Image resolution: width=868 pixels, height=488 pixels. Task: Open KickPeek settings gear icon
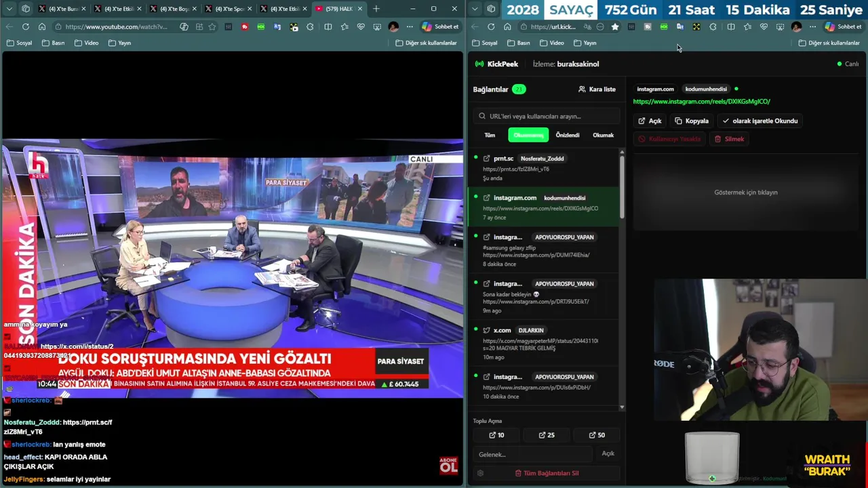click(480, 473)
